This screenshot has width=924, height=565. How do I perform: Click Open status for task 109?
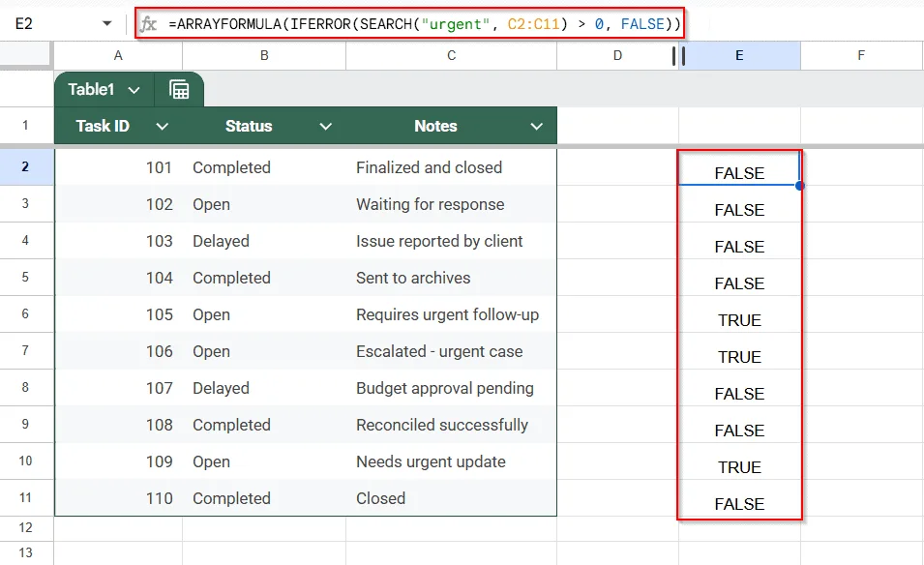264,461
